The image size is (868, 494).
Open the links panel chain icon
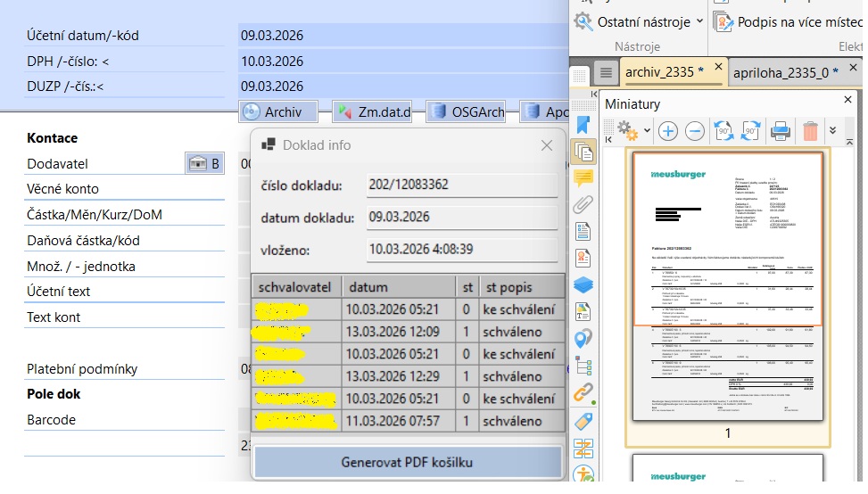[583, 392]
